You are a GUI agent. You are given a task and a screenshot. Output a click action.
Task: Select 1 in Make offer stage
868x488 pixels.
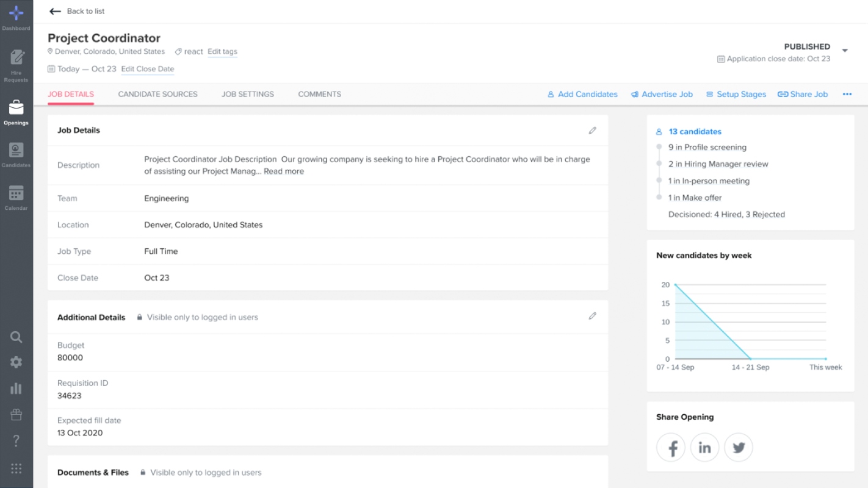(695, 198)
